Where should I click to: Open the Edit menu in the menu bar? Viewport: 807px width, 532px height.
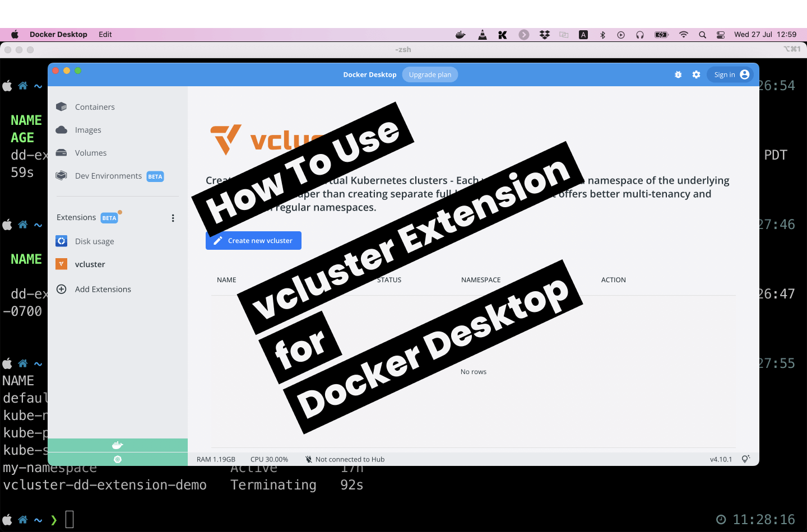coord(105,34)
